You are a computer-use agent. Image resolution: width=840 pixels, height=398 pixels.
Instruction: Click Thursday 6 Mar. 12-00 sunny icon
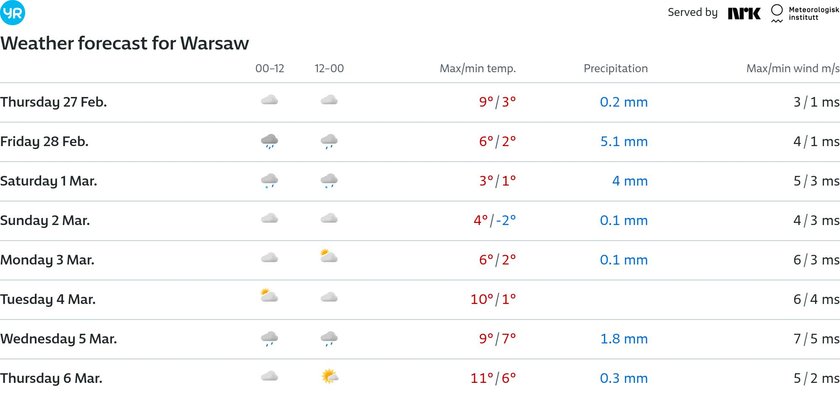coord(329,377)
